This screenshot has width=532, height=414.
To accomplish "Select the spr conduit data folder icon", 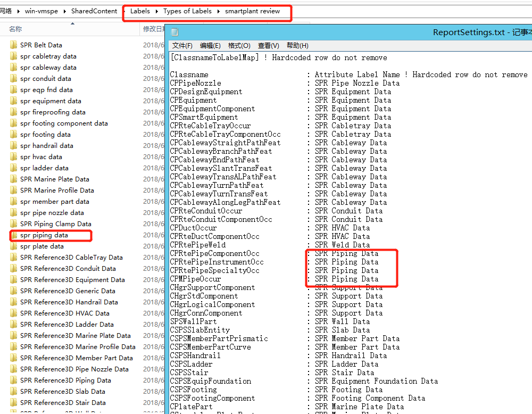I will pyautogui.click(x=14, y=79).
